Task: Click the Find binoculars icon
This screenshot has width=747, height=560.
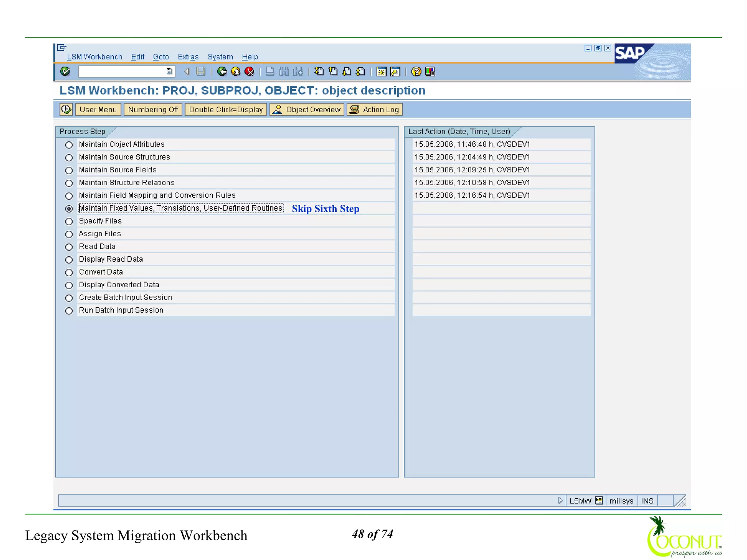Action: click(284, 71)
